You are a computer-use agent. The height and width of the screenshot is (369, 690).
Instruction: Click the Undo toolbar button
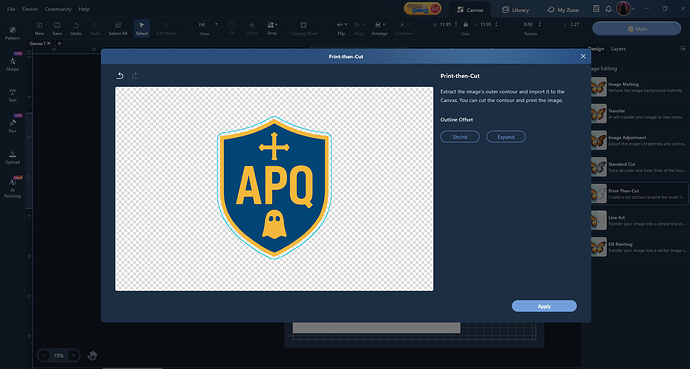[x=76, y=29]
